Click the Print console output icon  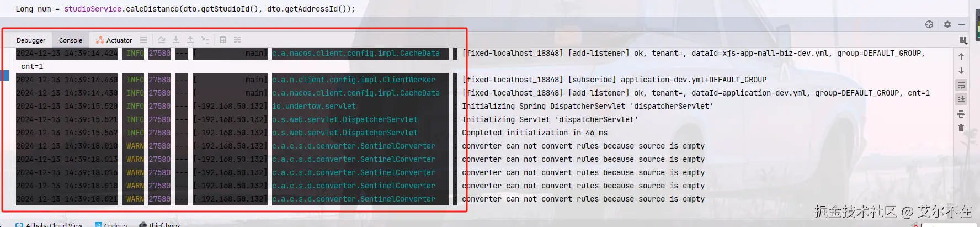point(961,114)
